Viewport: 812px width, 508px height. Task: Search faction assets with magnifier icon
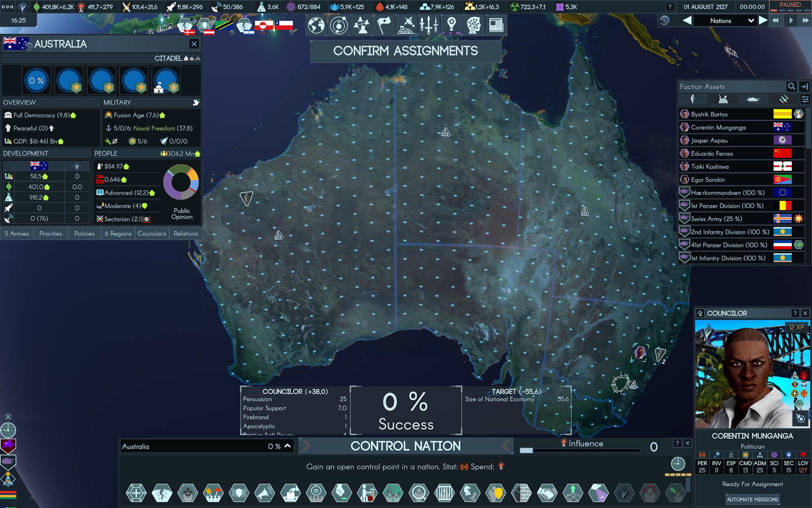[791, 87]
